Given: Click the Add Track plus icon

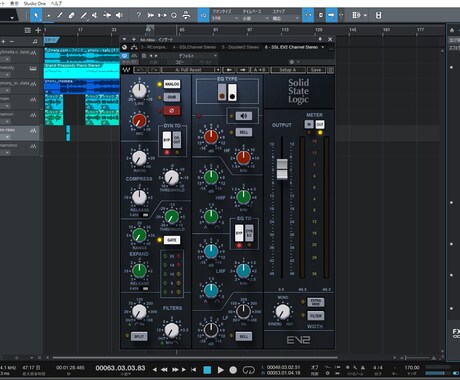Looking at the screenshot, I should point(38,30).
